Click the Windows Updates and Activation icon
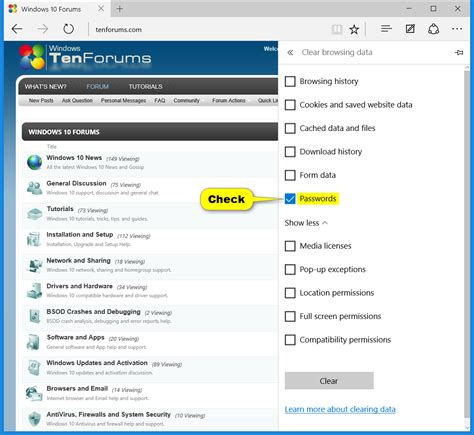 [x=34, y=367]
